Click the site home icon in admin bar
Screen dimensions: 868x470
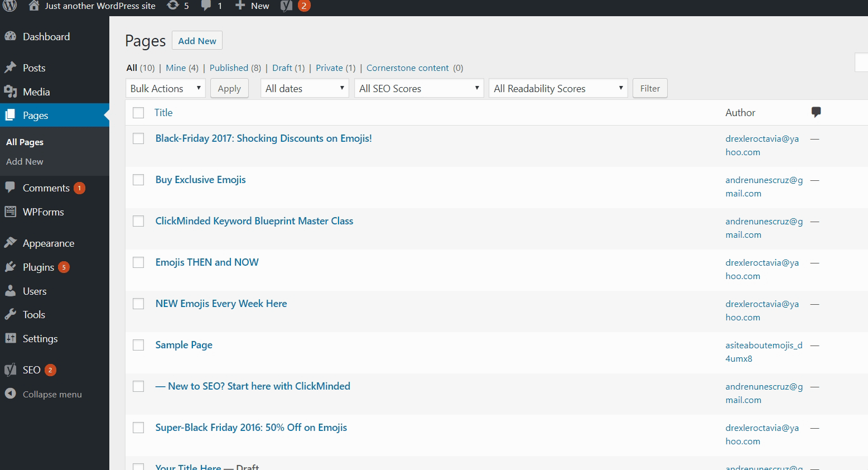click(34, 6)
